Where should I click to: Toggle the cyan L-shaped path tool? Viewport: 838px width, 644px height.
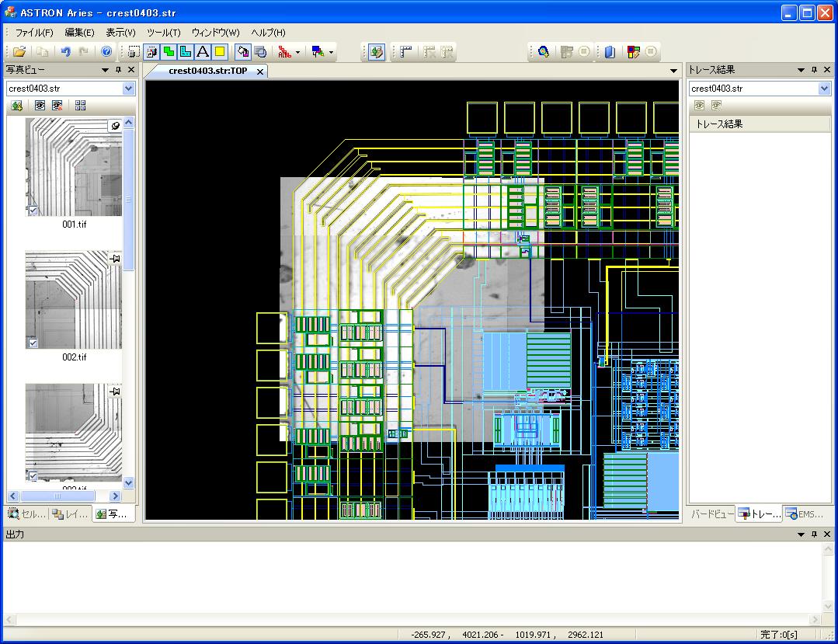(x=186, y=52)
